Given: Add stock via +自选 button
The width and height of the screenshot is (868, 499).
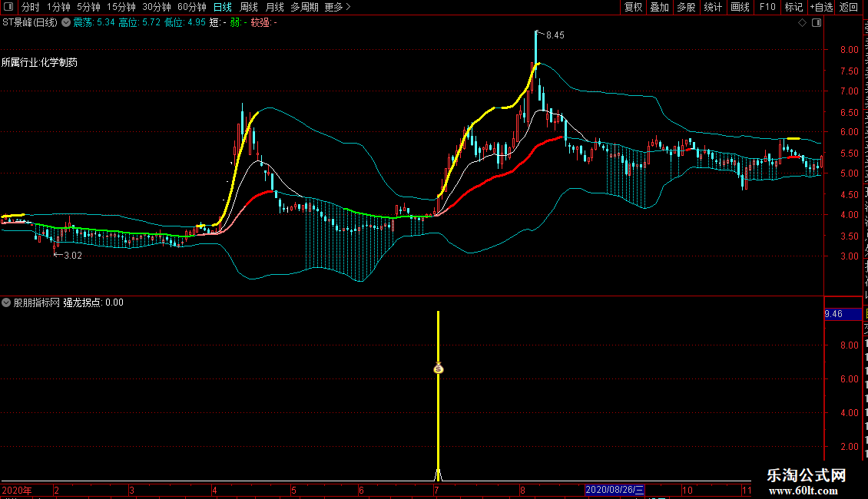Looking at the screenshot, I should pyautogui.click(x=820, y=7).
